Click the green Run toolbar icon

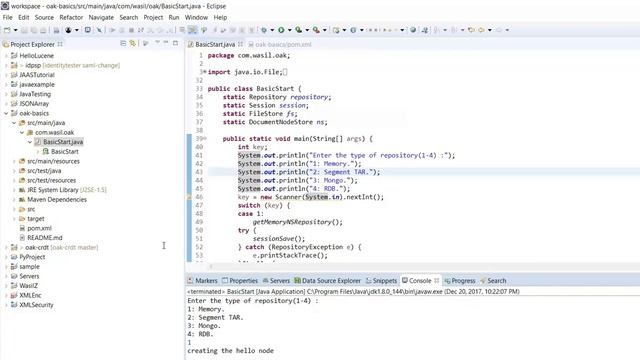point(281,30)
